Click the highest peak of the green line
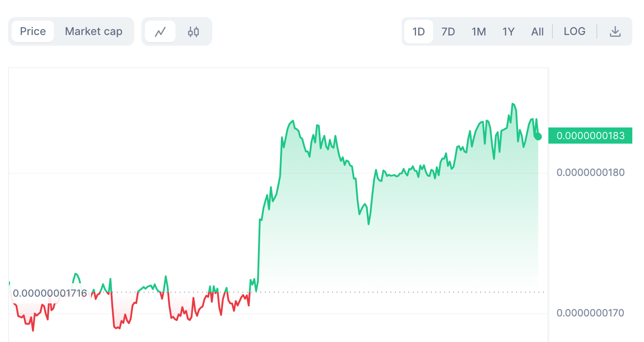The width and height of the screenshot is (644, 342). tap(513, 104)
